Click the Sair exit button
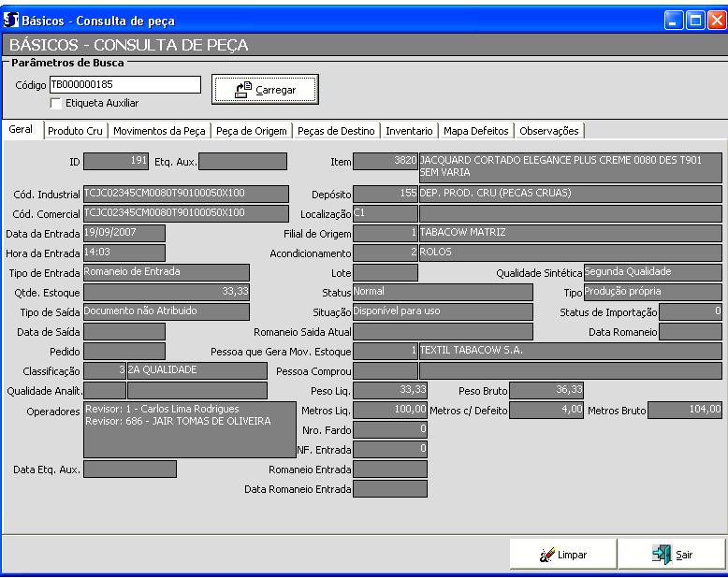 (x=671, y=555)
